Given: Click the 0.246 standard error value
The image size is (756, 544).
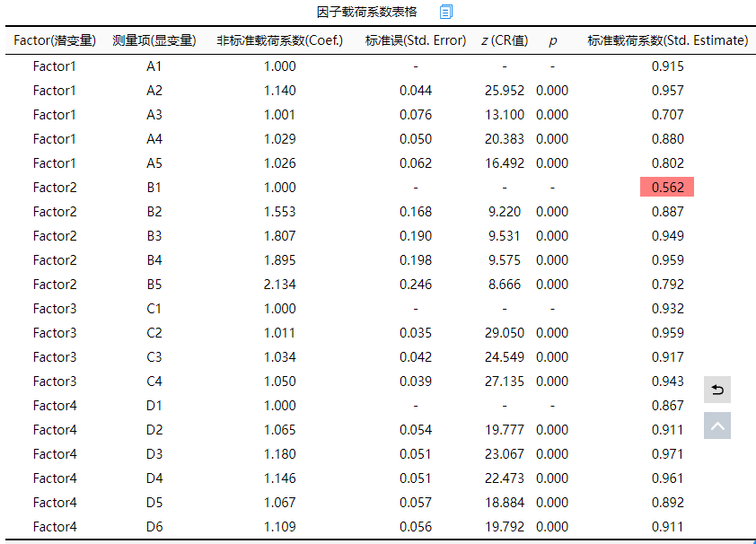Looking at the screenshot, I should tap(416, 284).
